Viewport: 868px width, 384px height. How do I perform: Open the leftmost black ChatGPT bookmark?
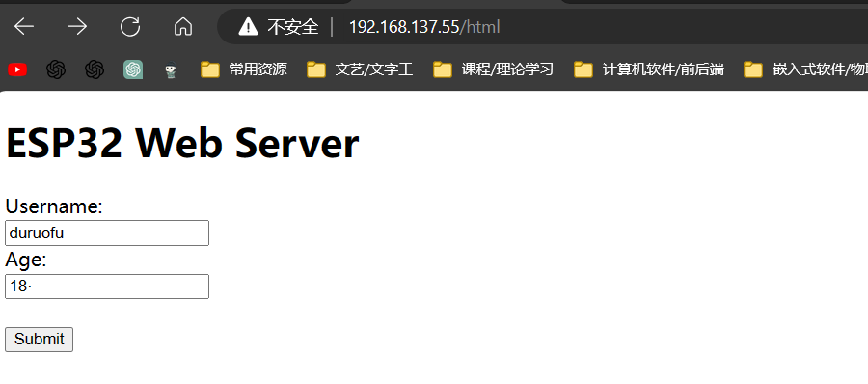point(56,69)
